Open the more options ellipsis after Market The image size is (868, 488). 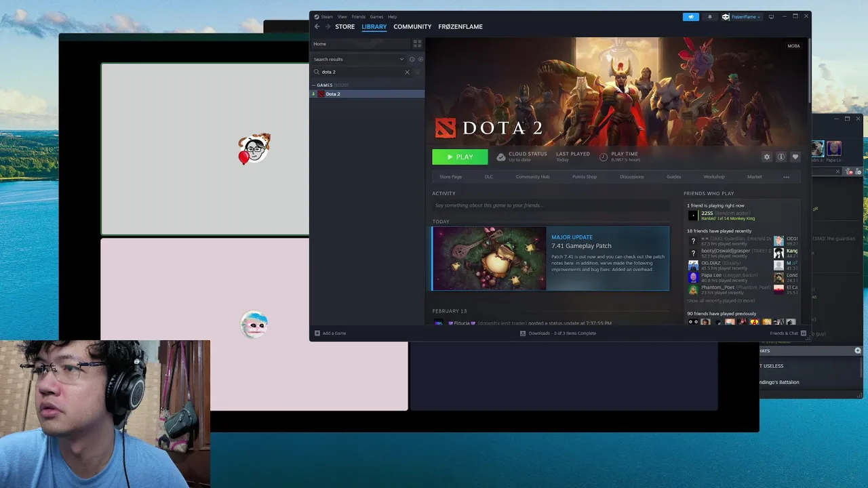[786, 177]
